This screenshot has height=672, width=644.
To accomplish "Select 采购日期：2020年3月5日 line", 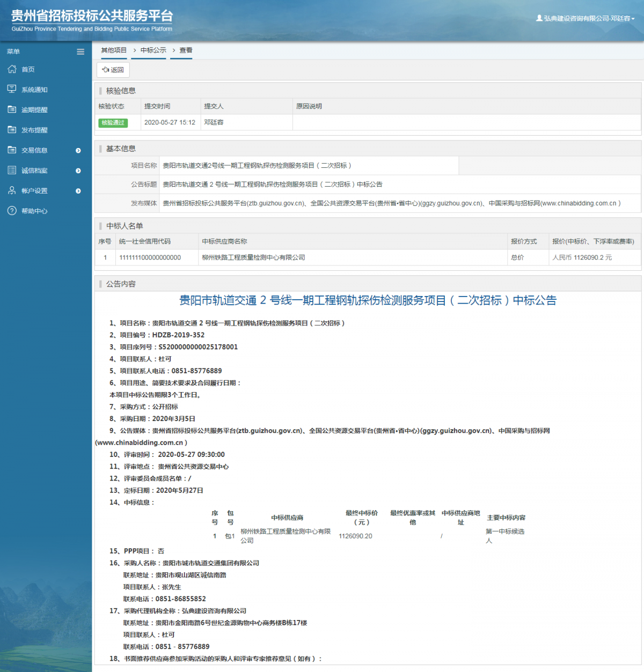I will (152, 419).
